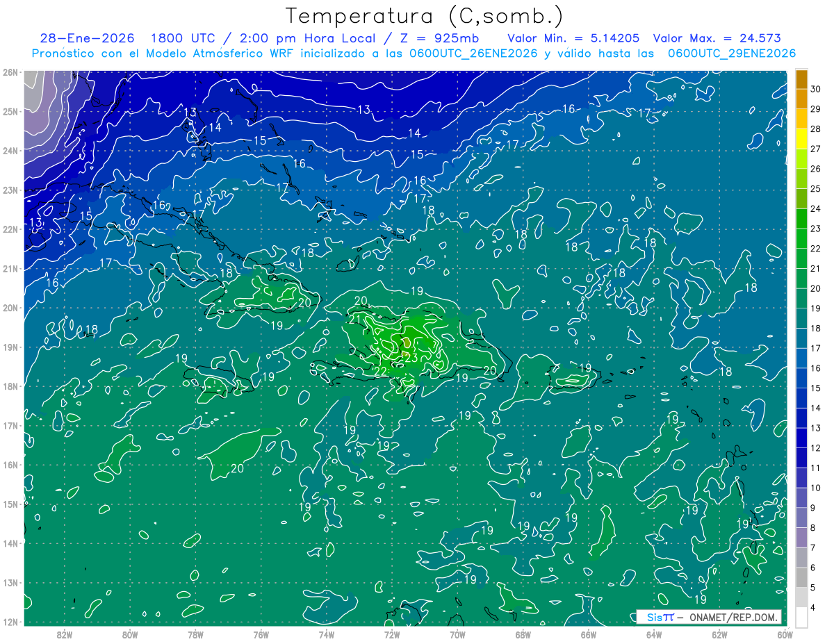Click the legend value "4" on the color bar
The image size is (834, 644).
tap(813, 607)
